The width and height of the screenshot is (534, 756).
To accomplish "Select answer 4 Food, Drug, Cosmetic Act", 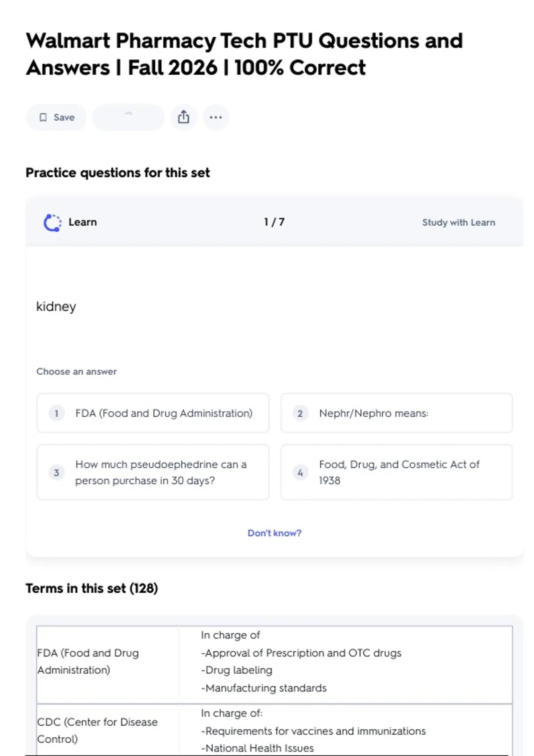I will 396,472.
